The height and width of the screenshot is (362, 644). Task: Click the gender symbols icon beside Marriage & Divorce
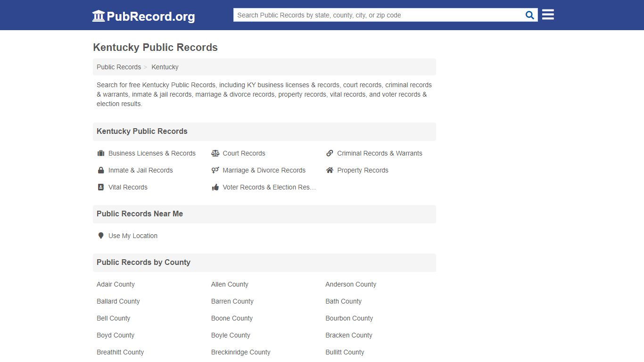215,170
